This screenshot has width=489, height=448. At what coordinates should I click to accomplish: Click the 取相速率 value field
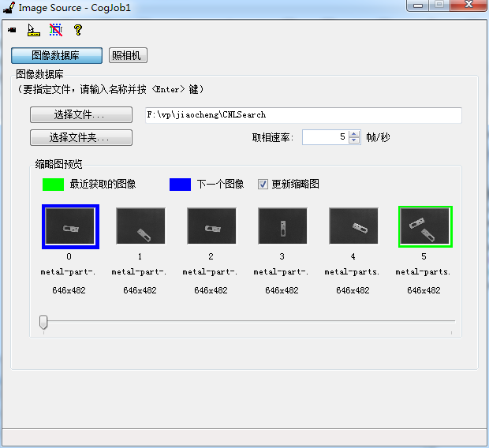click(325, 137)
